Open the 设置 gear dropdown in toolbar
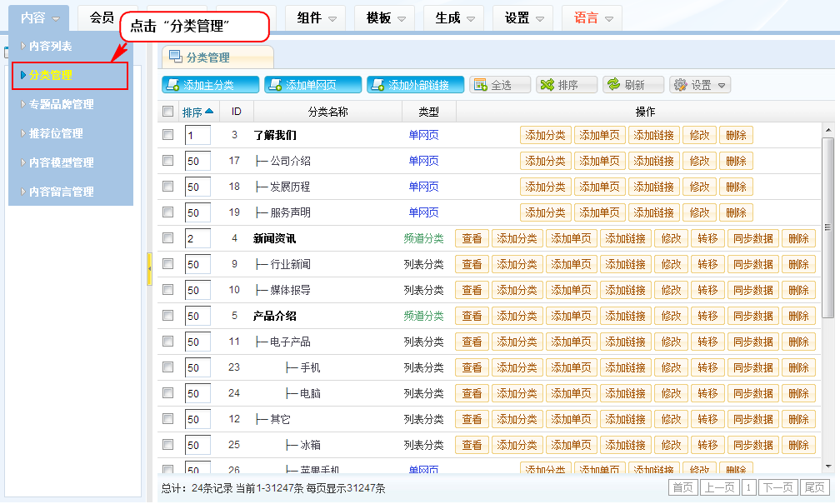This screenshot has height=504, width=840. point(701,85)
